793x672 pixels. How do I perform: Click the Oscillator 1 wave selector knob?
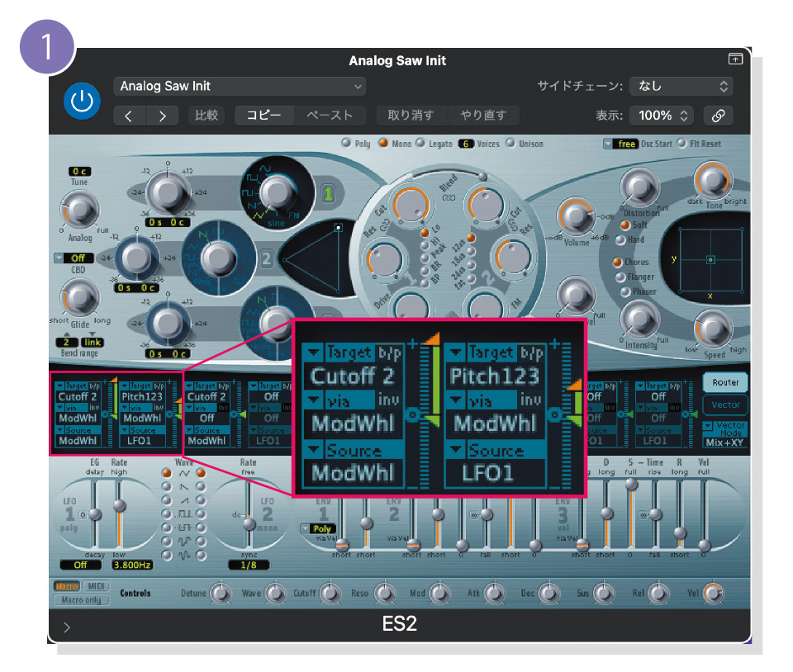pyautogui.click(x=278, y=193)
